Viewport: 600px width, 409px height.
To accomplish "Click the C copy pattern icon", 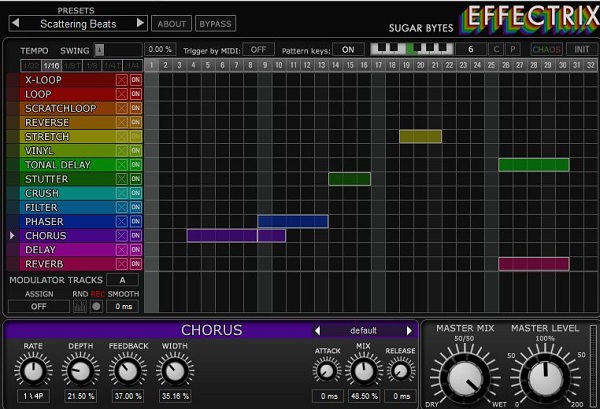I will coord(497,49).
